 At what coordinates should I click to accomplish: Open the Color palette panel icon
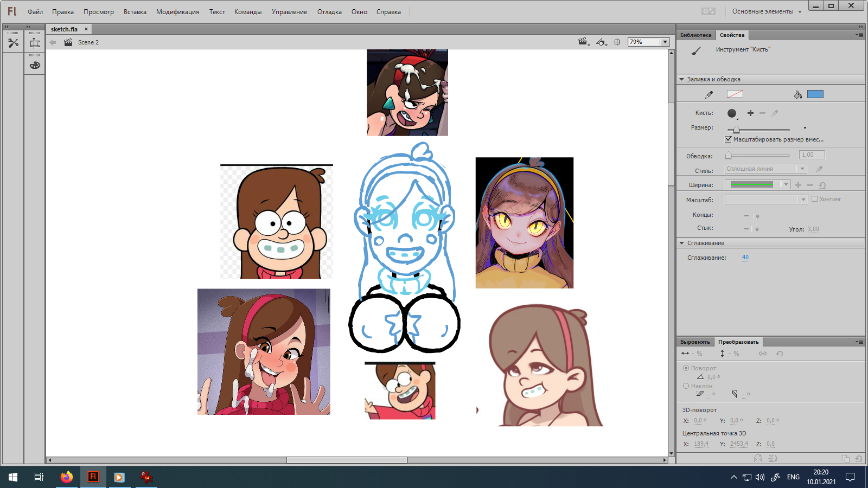click(35, 65)
